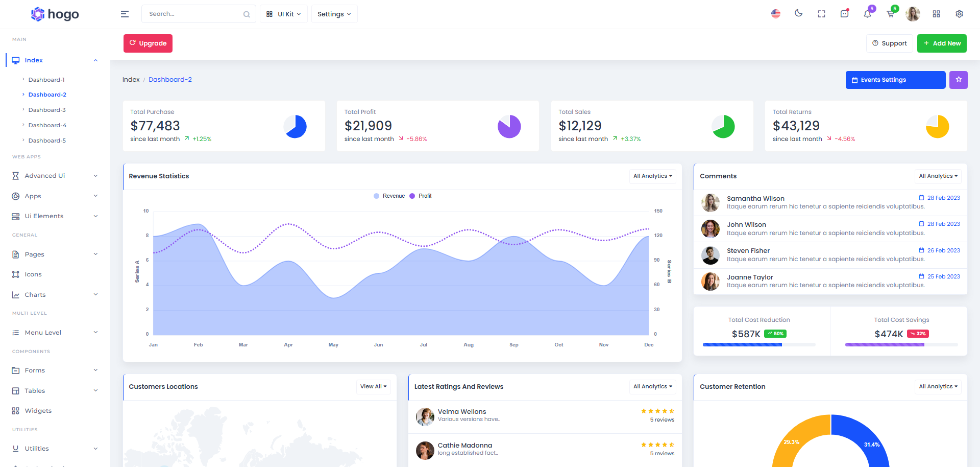
Task: Open the settings gear icon
Action: (959, 14)
